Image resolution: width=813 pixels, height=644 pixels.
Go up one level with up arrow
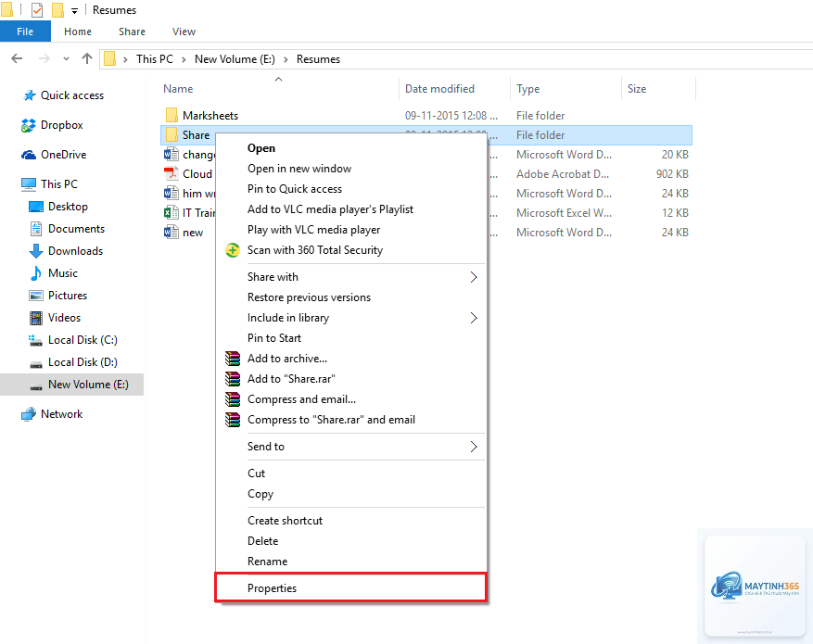(87, 58)
